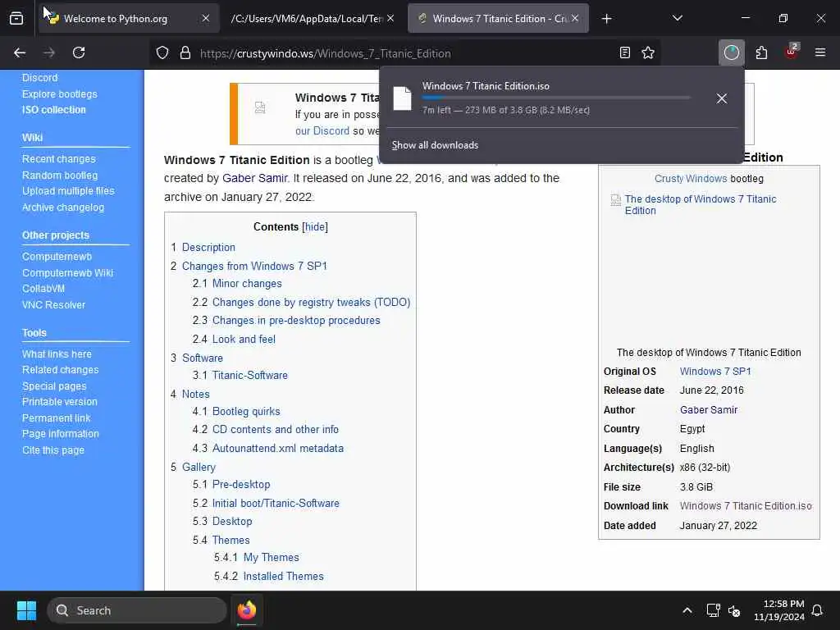Screen dimensions: 840x630
Task: Open the our Discord link in banner
Action: click(x=322, y=130)
